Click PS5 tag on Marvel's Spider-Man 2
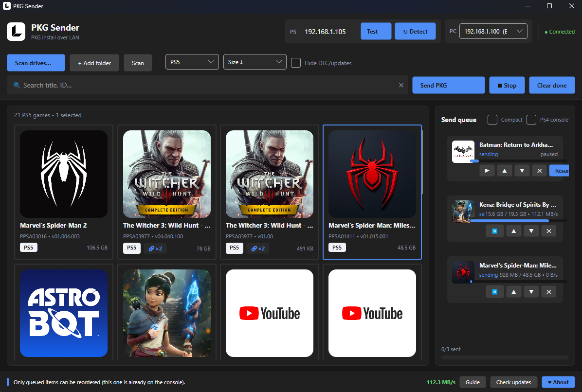This screenshot has width=582, height=392. pos(29,248)
